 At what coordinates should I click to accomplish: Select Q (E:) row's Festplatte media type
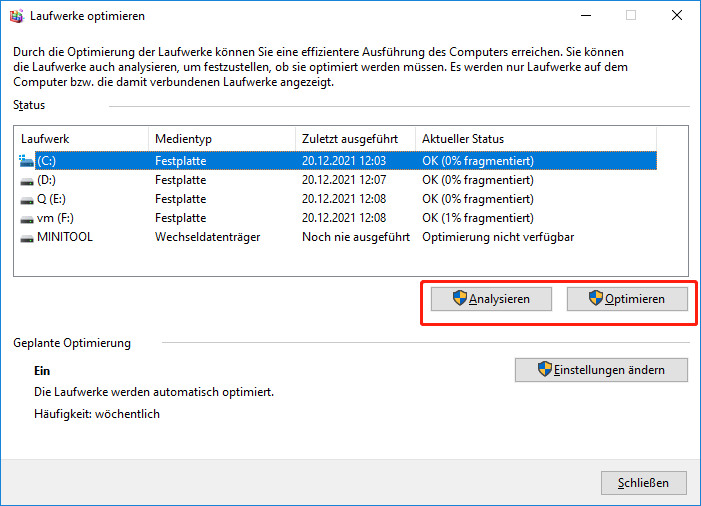coord(180,199)
